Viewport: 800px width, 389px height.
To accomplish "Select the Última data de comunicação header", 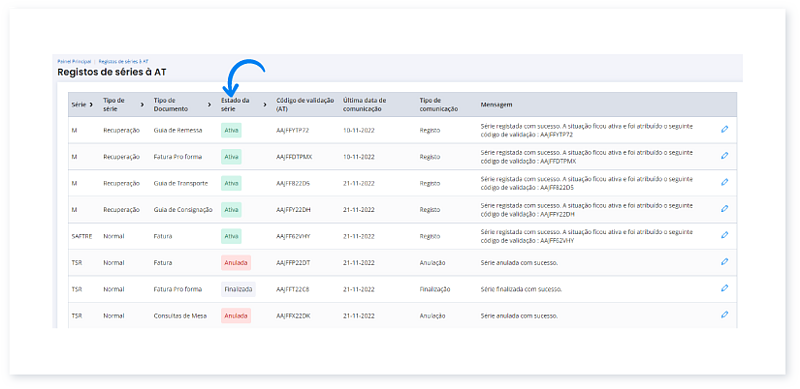I will pyautogui.click(x=365, y=105).
